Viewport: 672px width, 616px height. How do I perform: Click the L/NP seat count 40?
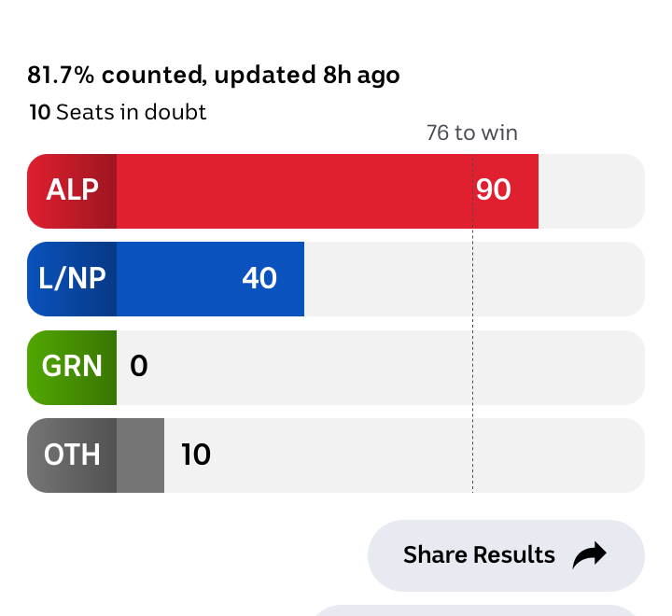coord(259,278)
